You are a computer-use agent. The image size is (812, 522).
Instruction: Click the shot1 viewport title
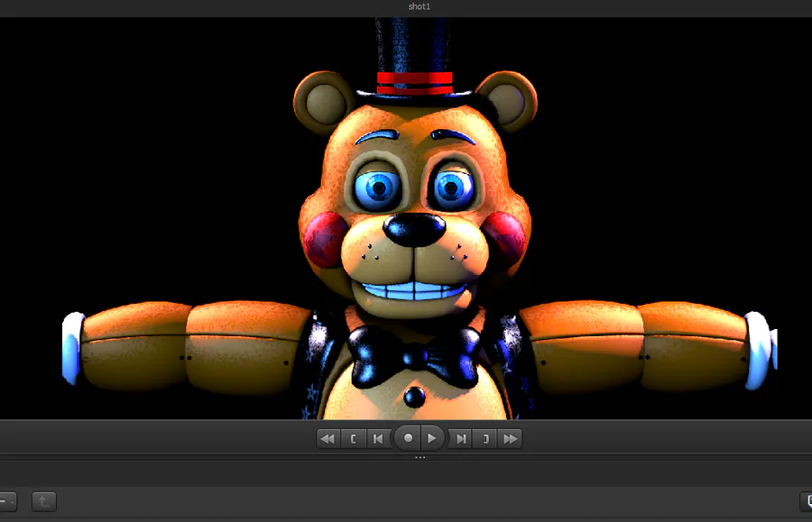(419, 6)
